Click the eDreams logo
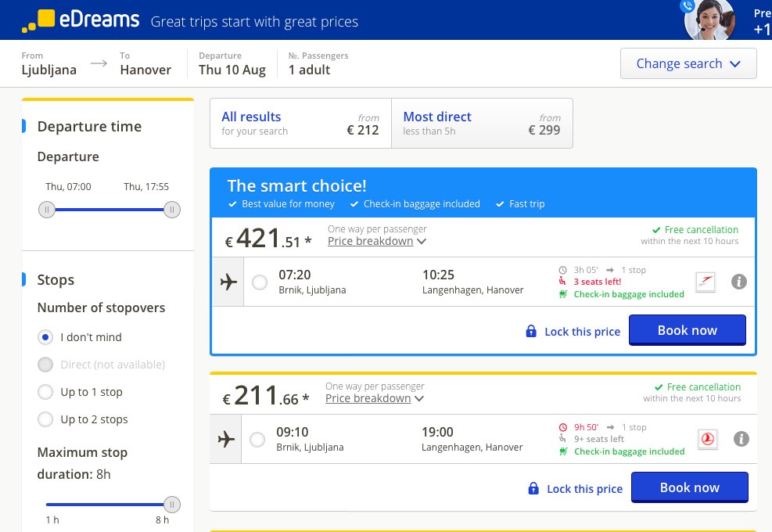 click(81, 20)
